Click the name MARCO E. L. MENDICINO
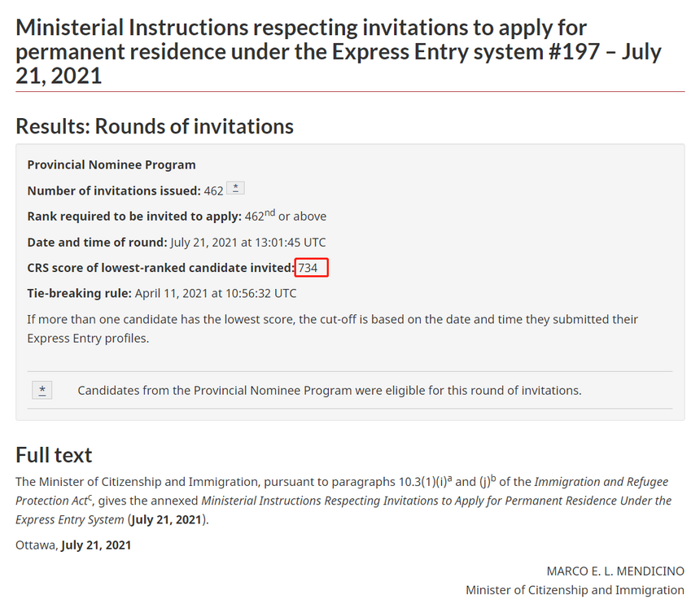Viewport: 700px width, 604px height. coord(615,571)
